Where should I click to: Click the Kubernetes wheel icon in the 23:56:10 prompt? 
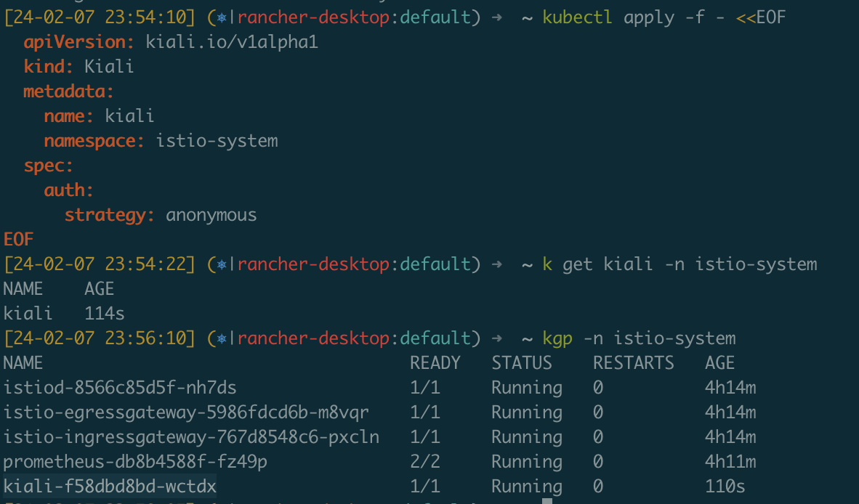[x=222, y=338]
